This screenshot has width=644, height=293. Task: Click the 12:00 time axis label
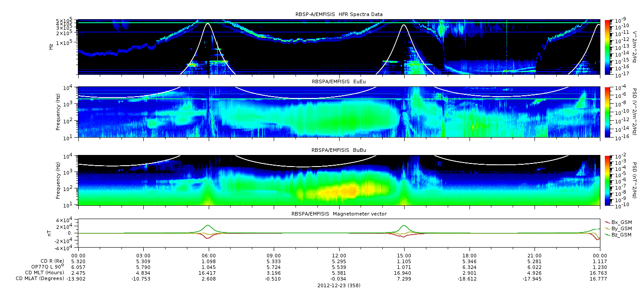[x=339, y=256]
